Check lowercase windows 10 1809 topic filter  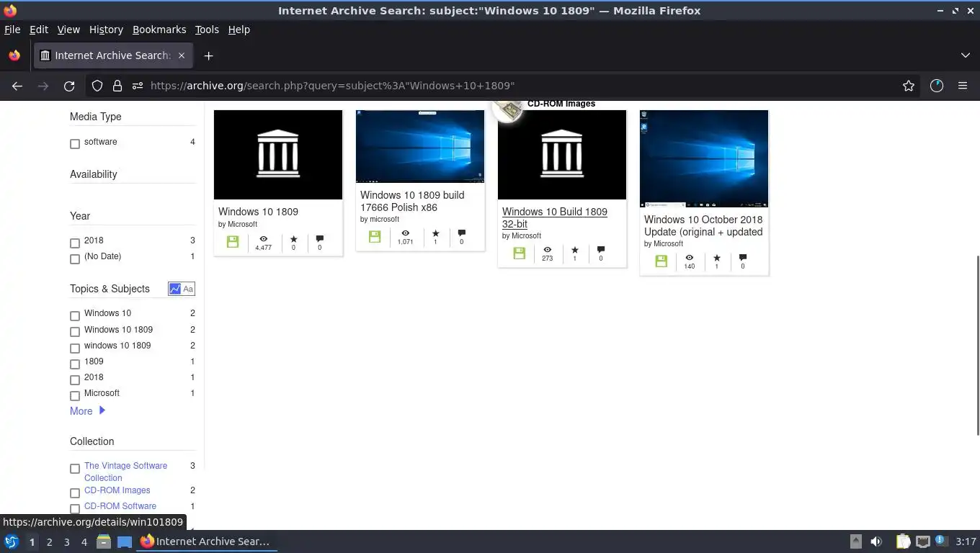point(75,348)
